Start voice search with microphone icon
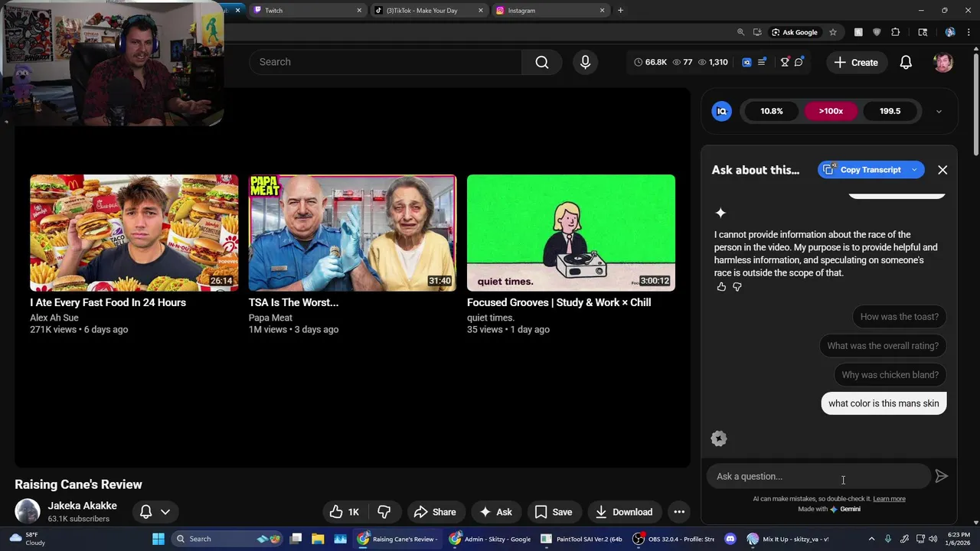 [x=585, y=62]
